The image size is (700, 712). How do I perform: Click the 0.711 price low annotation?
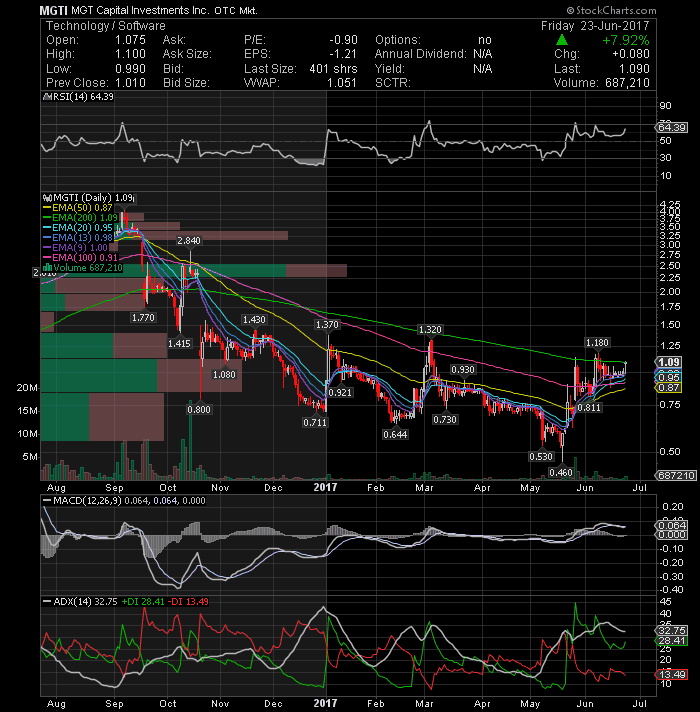click(315, 423)
